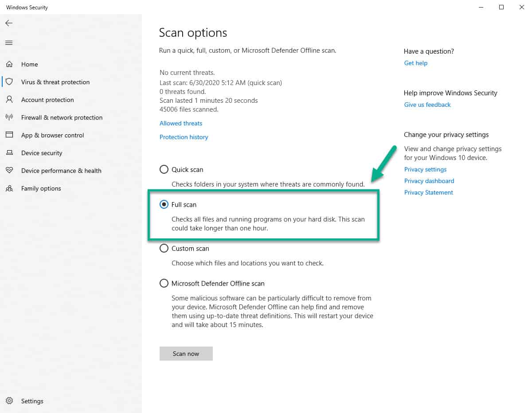Click the 'Scan options' page heading

[x=193, y=33]
